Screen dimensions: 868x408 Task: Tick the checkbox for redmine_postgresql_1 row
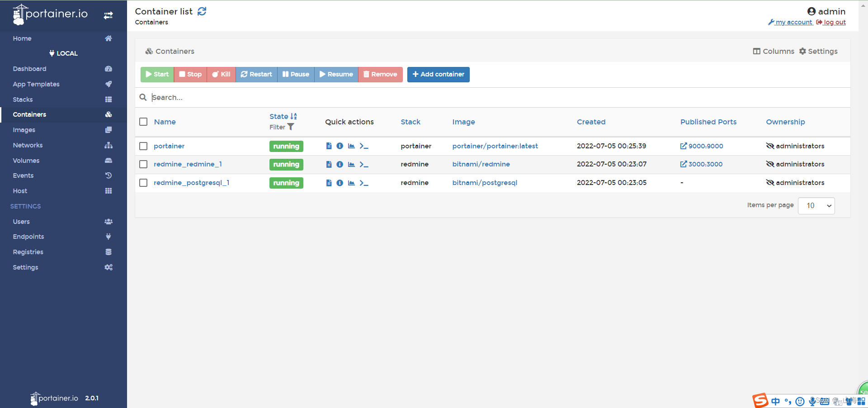pos(143,183)
